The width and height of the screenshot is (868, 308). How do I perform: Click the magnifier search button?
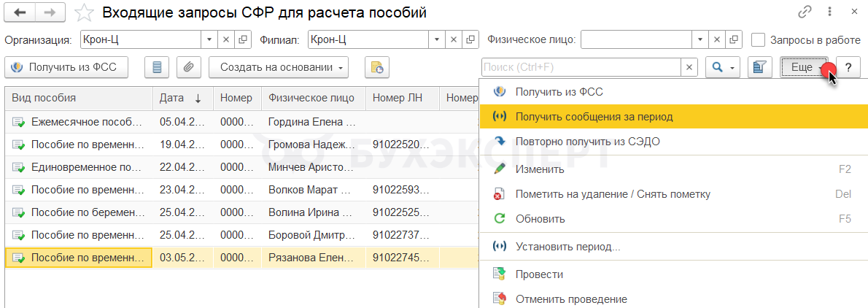pyautogui.click(x=718, y=68)
